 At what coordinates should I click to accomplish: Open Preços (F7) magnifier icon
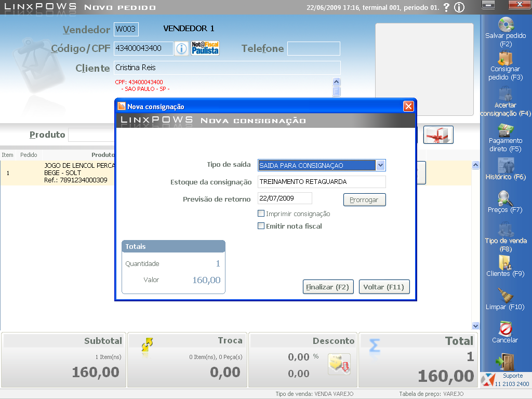pos(505,198)
